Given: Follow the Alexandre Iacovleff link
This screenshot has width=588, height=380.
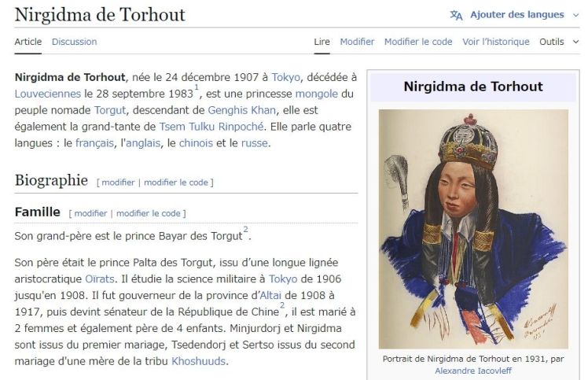Looking at the screenshot, I should point(473,371).
